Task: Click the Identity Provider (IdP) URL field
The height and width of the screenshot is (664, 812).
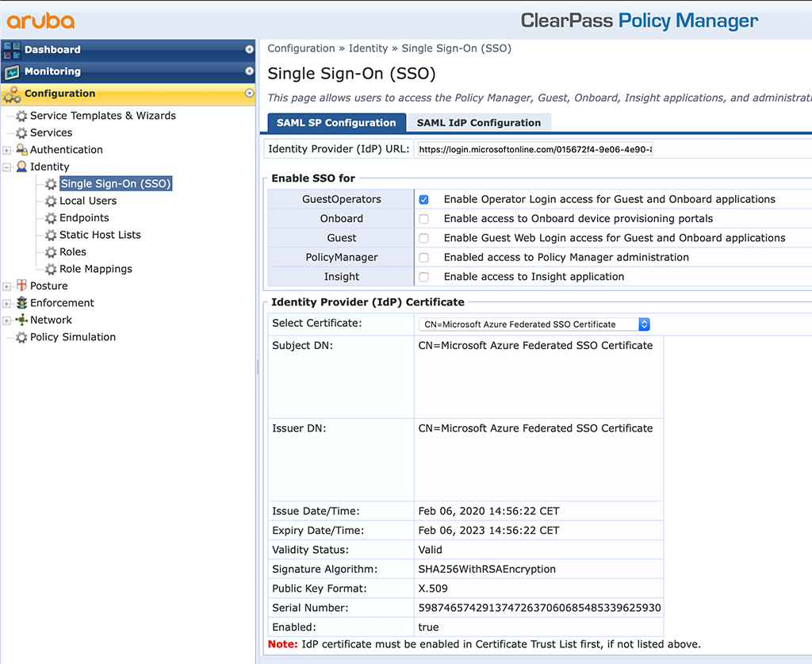Action: coord(535,150)
